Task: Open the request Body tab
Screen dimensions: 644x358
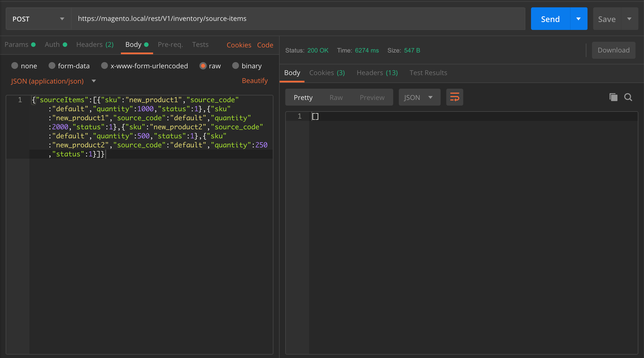Action: [x=137, y=45]
